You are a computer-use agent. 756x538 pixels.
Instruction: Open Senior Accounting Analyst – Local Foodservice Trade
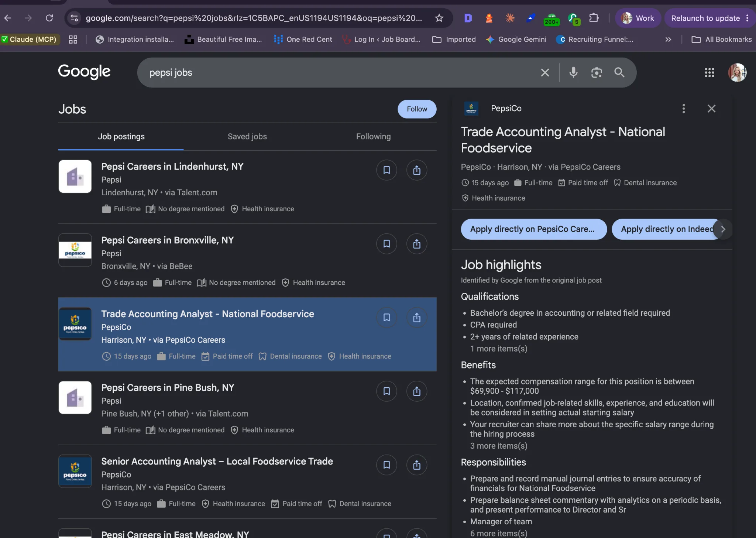(x=217, y=461)
